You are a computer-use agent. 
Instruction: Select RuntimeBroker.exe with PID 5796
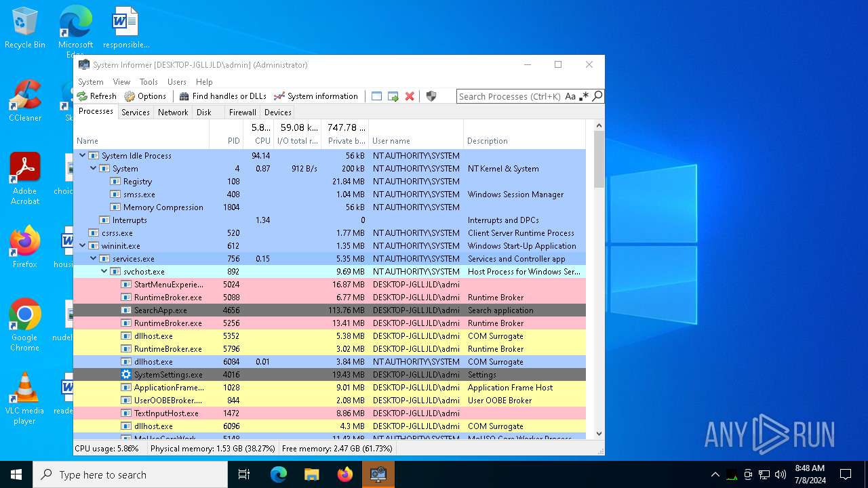click(x=330, y=349)
